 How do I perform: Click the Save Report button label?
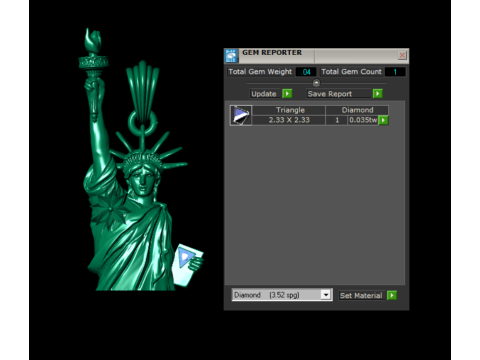point(339,94)
